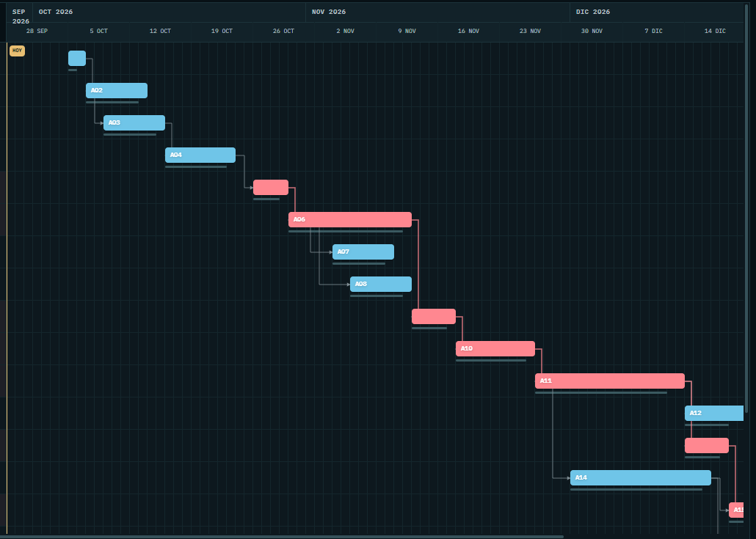Image resolution: width=756 pixels, height=539 pixels.
Task: Select the 5 OCT week label
Action: coord(99,32)
